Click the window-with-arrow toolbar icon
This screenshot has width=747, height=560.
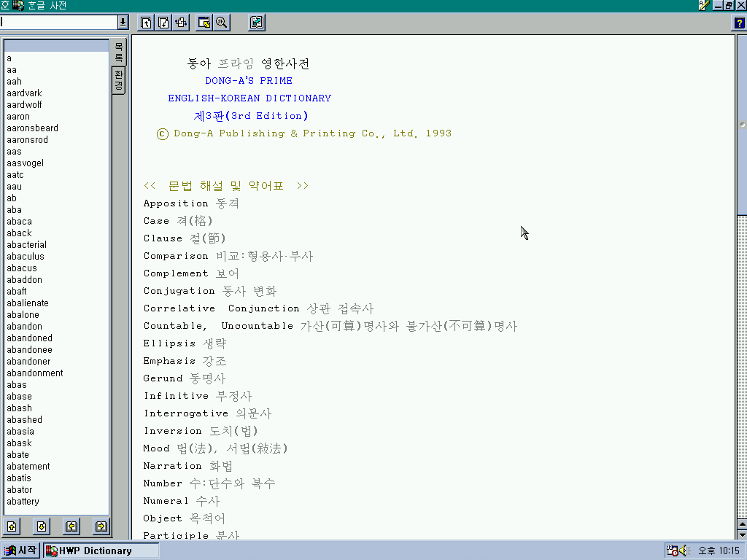click(x=204, y=23)
